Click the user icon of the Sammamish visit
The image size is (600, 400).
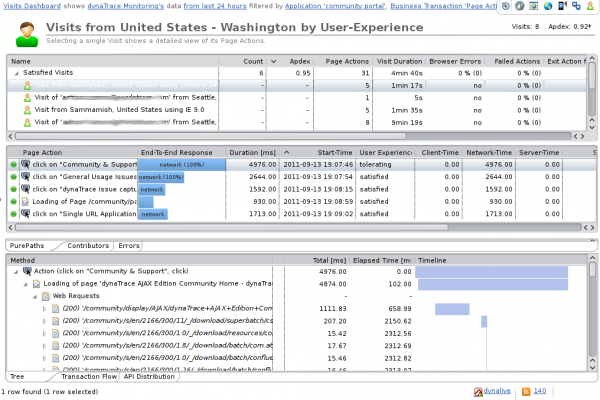click(27, 110)
